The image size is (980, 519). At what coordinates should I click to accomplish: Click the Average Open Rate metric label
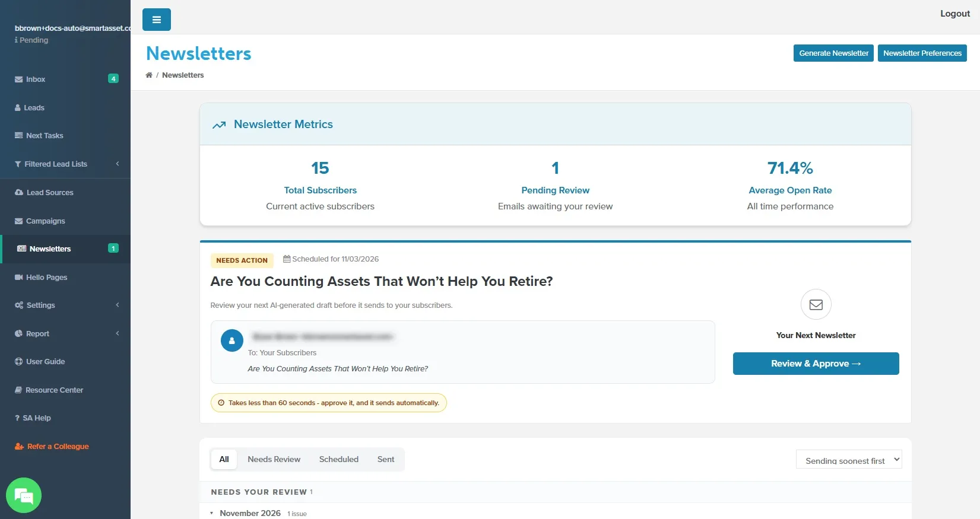(790, 190)
